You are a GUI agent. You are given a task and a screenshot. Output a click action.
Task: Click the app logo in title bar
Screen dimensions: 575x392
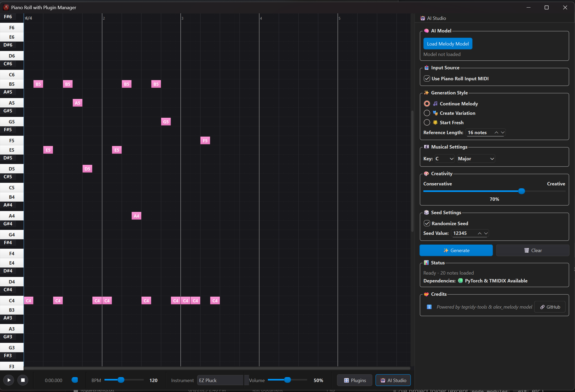(6, 7)
